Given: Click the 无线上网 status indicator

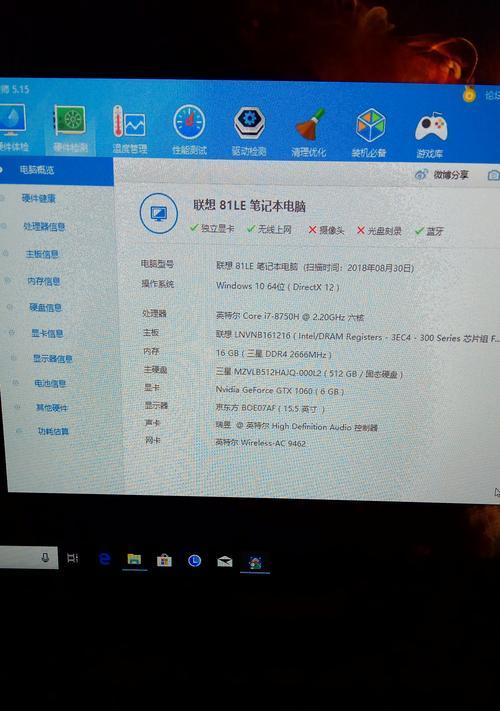Looking at the screenshot, I should tap(269, 229).
